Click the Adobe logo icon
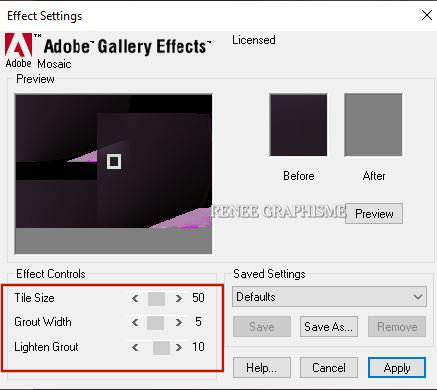 19,45
